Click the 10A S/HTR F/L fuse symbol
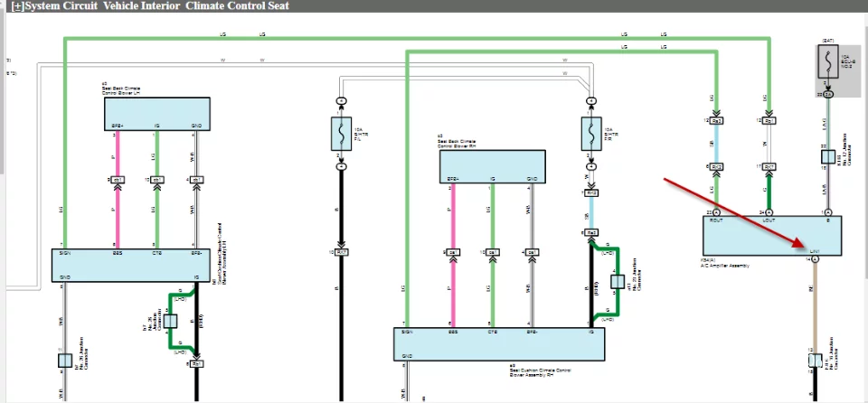The width and height of the screenshot is (868, 403). [x=342, y=133]
